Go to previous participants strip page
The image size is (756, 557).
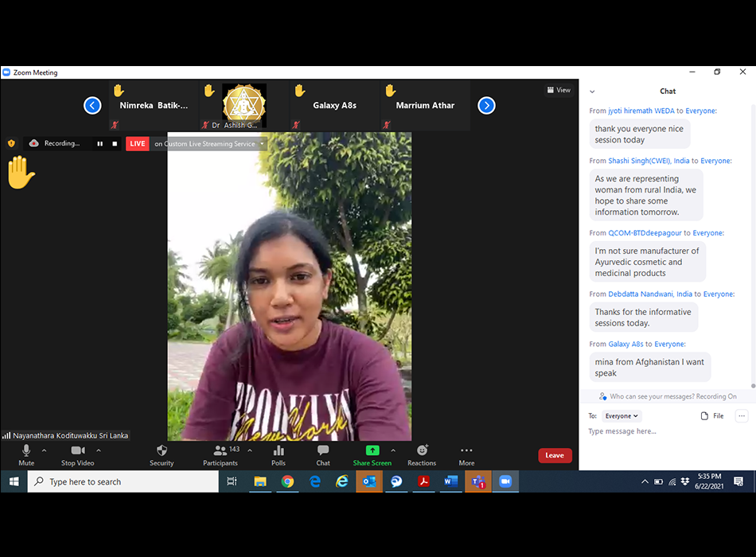click(92, 106)
